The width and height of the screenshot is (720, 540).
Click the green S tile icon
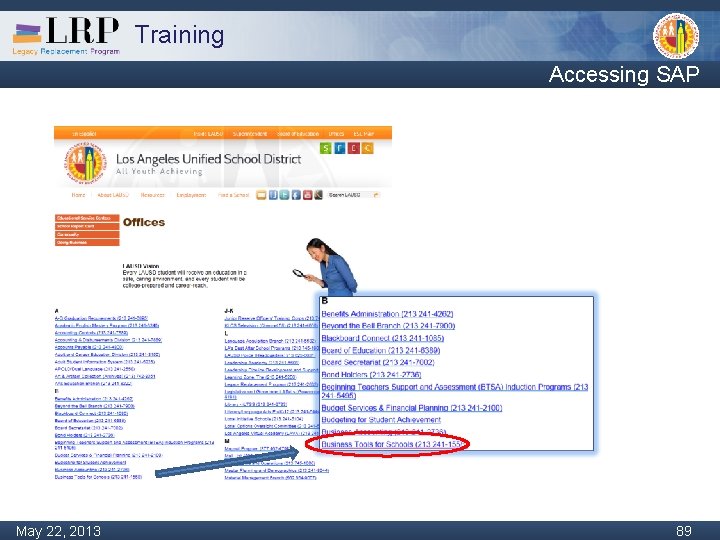click(x=326, y=148)
